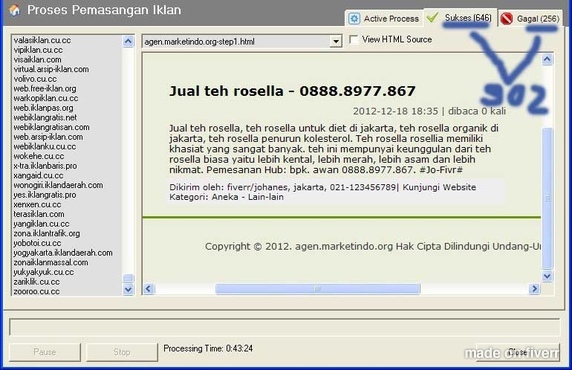572x370 pixels.
Task: Select yukyakyuk.cu.cc in the list
Action: [x=43, y=272]
